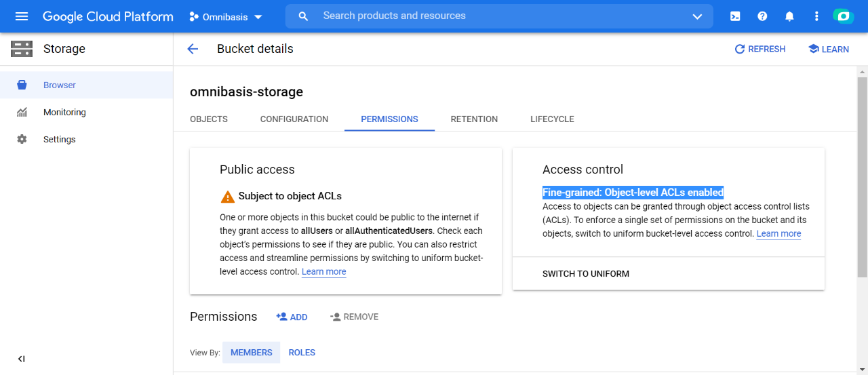Go back using the left arrow
Screen dimensions: 868x375
click(x=193, y=49)
